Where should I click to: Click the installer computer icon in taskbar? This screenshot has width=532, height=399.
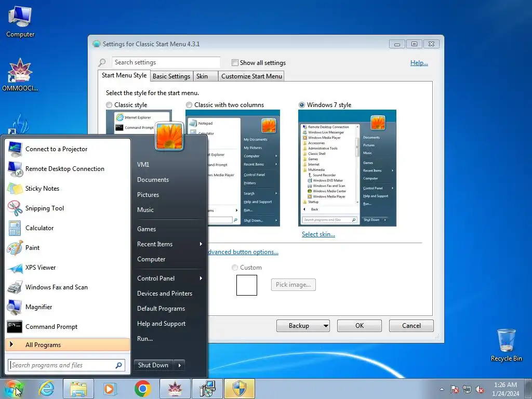(207, 389)
